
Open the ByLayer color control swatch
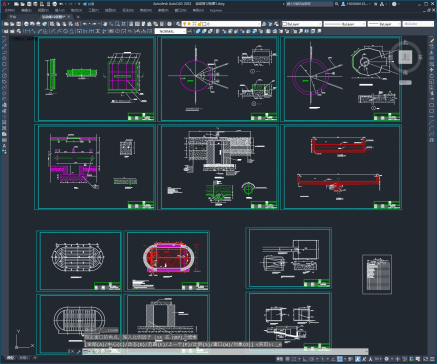(x=302, y=24)
